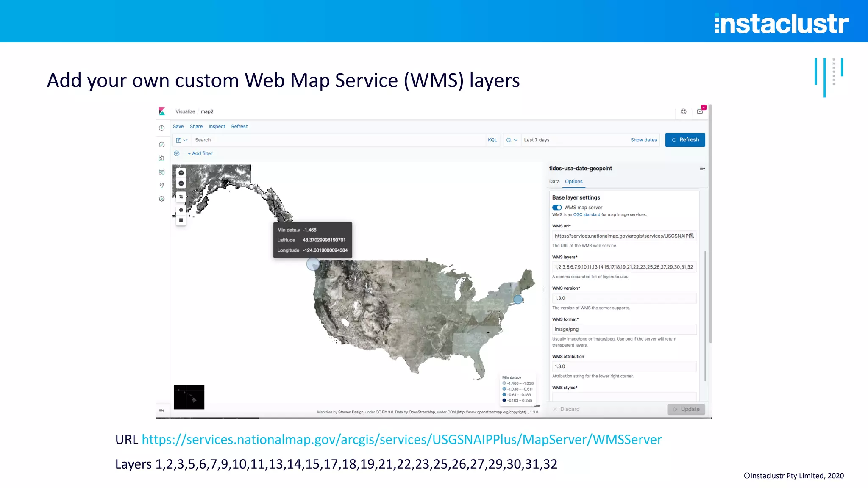This screenshot has height=488, width=868.
Task: Open the newsfeed mail icon
Action: point(700,111)
